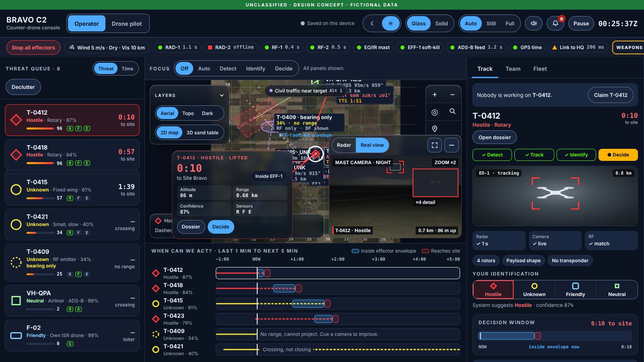Pause the simulation
This screenshot has height=362, width=644.
point(581,23)
